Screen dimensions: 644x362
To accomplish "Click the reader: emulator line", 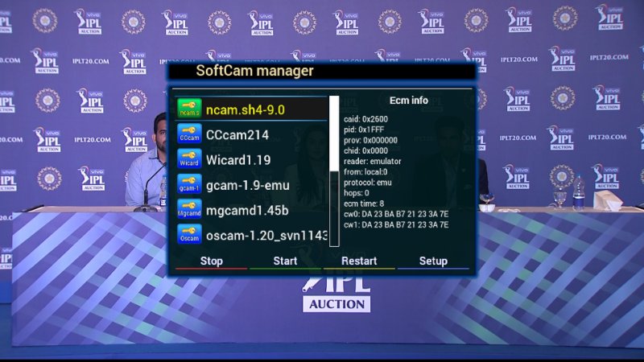I will tap(372, 162).
